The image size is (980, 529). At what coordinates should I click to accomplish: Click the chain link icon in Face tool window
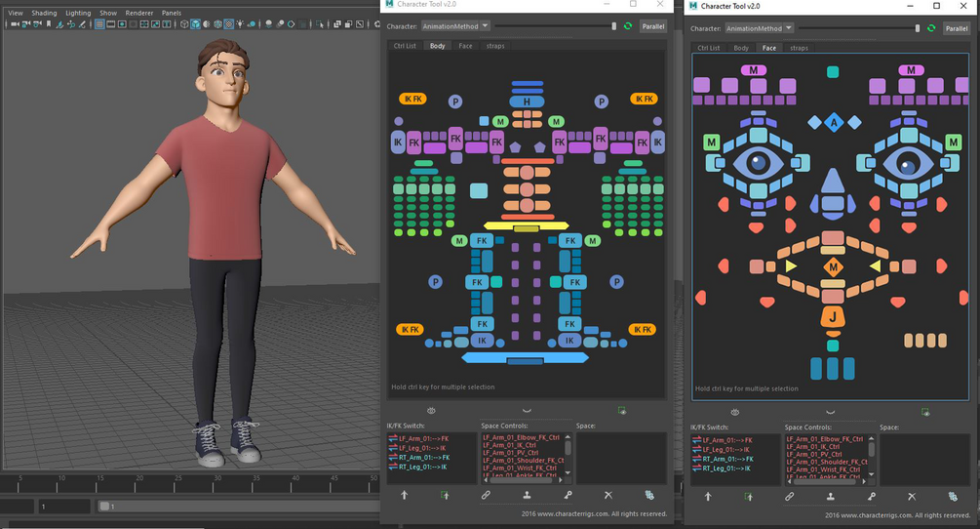click(790, 497)
